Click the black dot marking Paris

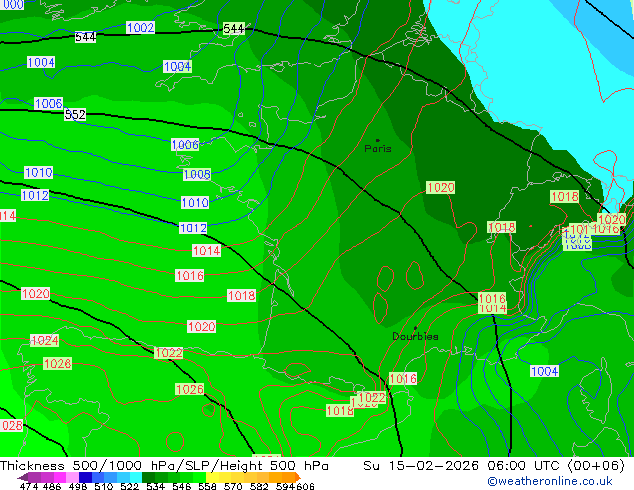378,140
